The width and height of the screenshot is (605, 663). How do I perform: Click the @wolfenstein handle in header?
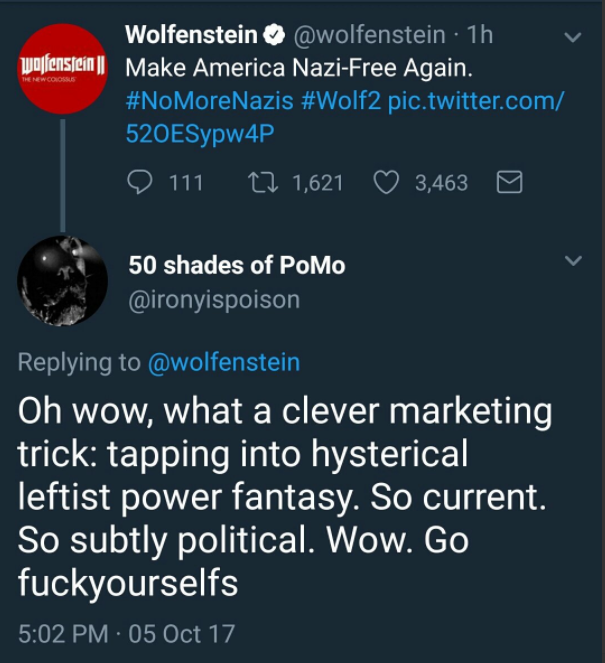[x=367, y=36]
